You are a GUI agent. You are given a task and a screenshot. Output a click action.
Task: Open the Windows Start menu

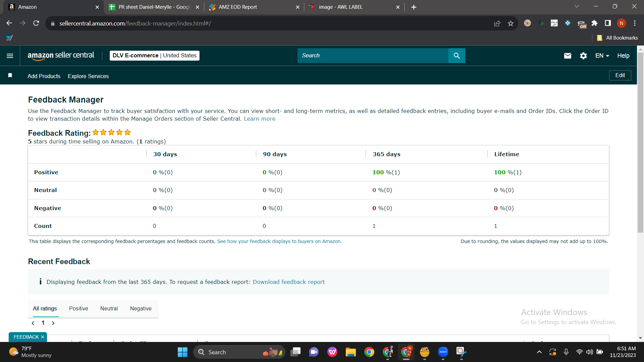pos(182,352)
